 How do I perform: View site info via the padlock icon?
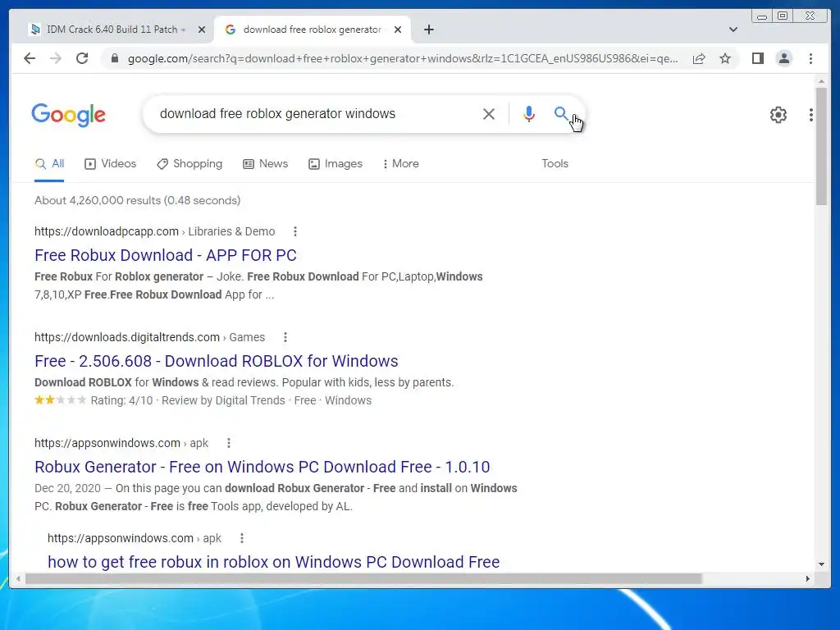point(114,58)
